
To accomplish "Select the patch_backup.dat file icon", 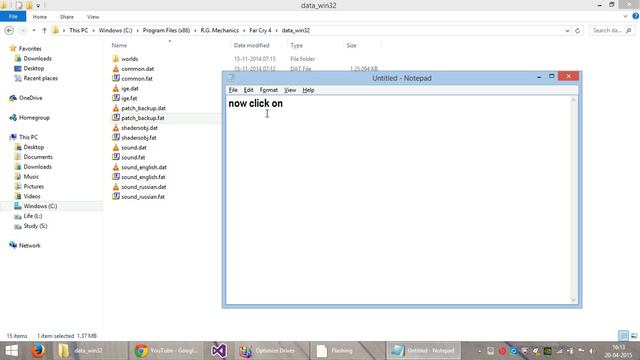I will [116, 108].
